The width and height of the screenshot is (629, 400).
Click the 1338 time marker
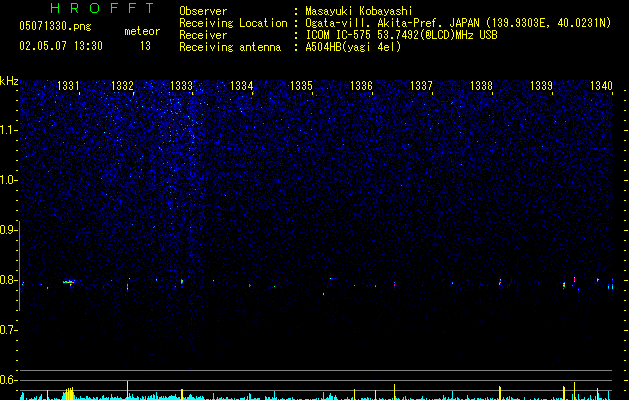point(481,85)
